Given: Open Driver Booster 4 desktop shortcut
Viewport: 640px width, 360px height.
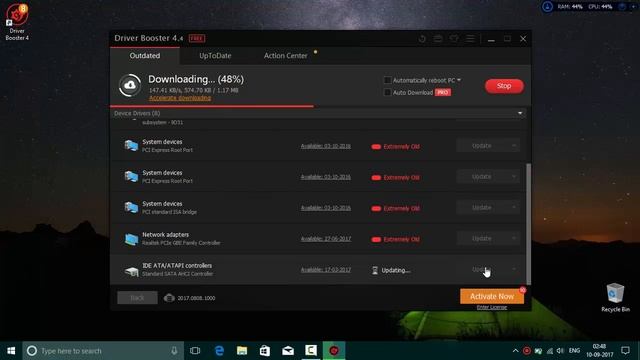Looking at the screenshot, I should coord(17,22).
